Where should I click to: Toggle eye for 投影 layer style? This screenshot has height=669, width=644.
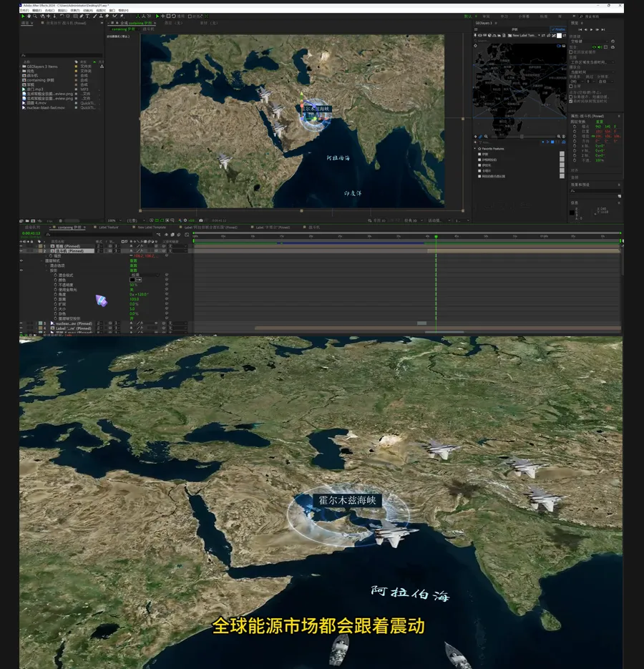pos(21,270)
